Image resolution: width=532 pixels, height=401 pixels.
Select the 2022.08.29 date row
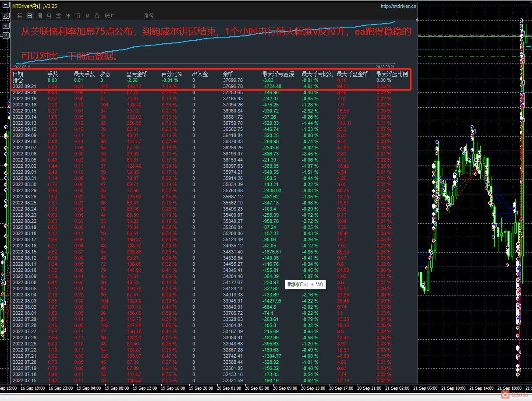[24, 191]
